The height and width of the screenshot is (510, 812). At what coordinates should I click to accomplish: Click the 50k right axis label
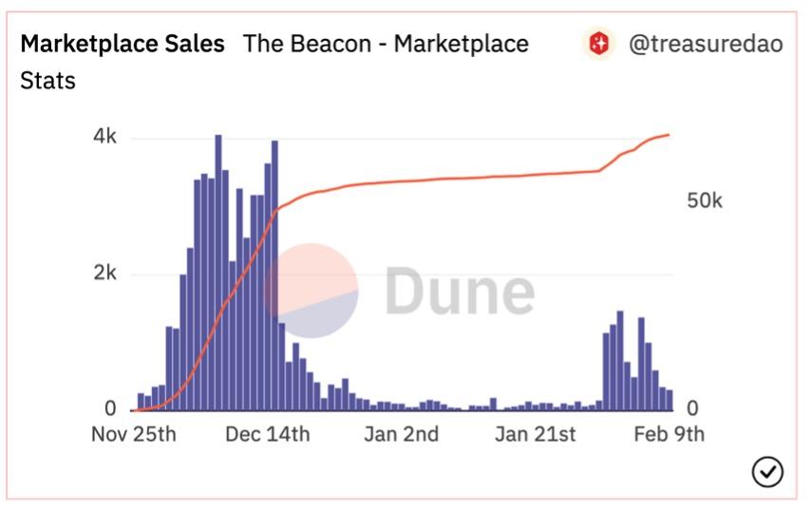[705, 201]
